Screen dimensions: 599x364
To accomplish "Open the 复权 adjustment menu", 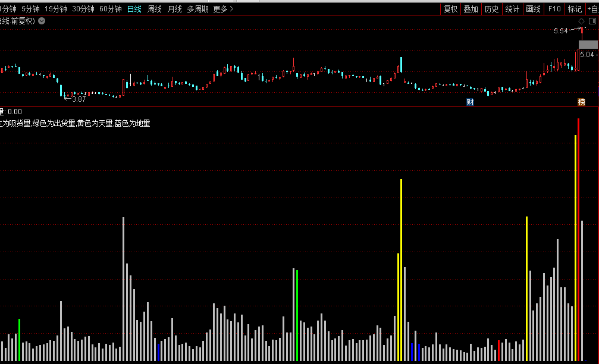I will click(451, 9).
